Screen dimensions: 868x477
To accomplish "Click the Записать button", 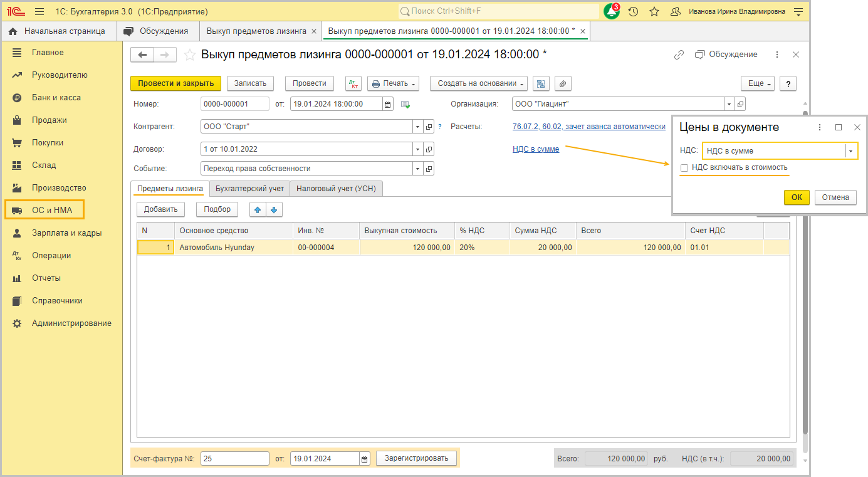I will pos(250,83).
